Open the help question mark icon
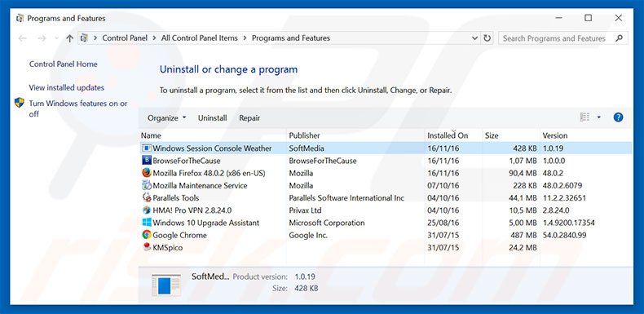644x314 pixels. 618,117
